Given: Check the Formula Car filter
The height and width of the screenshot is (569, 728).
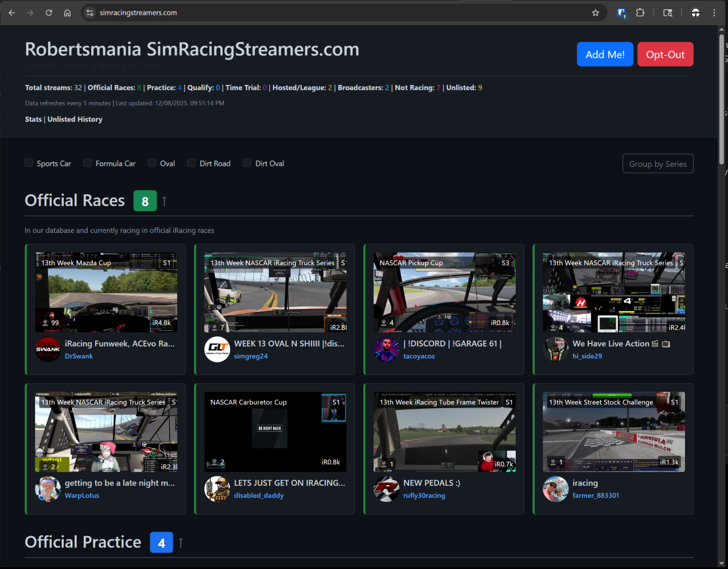Looking at the screenshot, I should coord(88,163).
